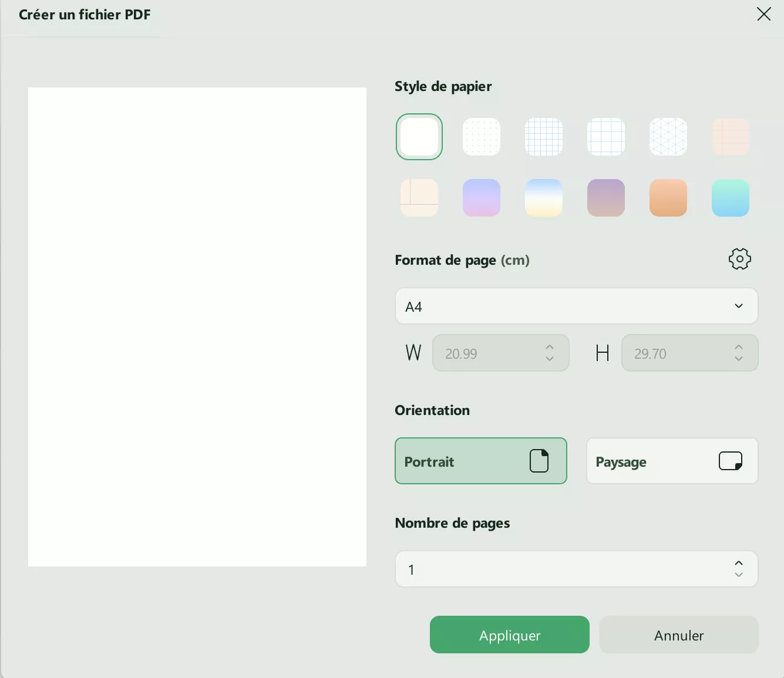Switch orientation to Paysage
Image resolution: width=784 pixels, height=678 pixels.
click(672, 461)
